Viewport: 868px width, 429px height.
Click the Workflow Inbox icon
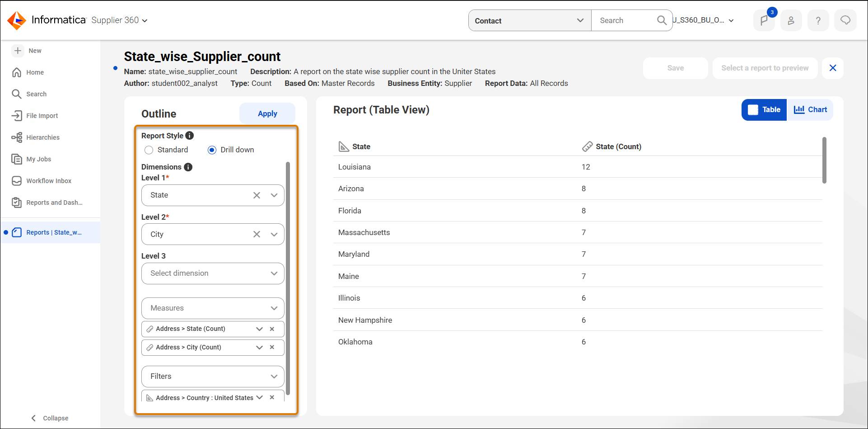[x=17, y=181]
